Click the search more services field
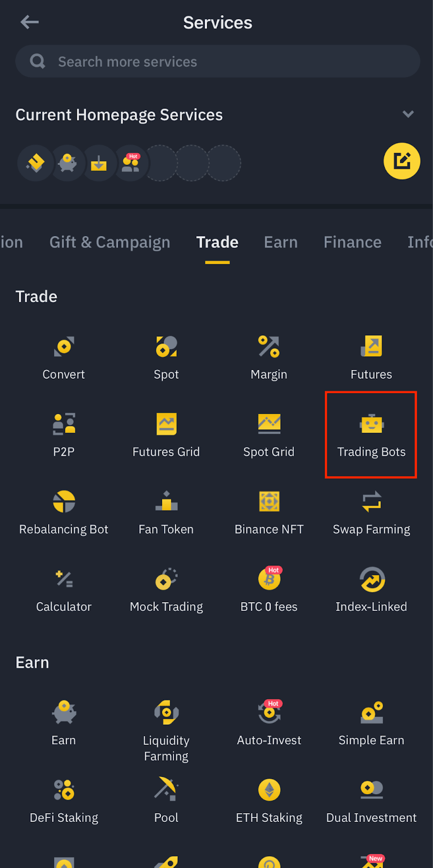Viewport: 433px width, 868px height. tap(217, 61)
